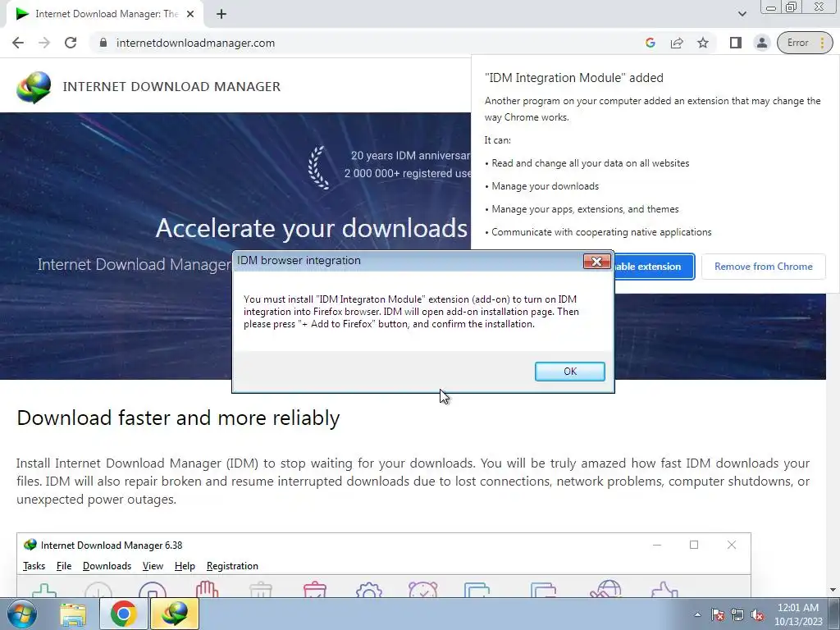Close the IDM browser integration dialog

597,262
